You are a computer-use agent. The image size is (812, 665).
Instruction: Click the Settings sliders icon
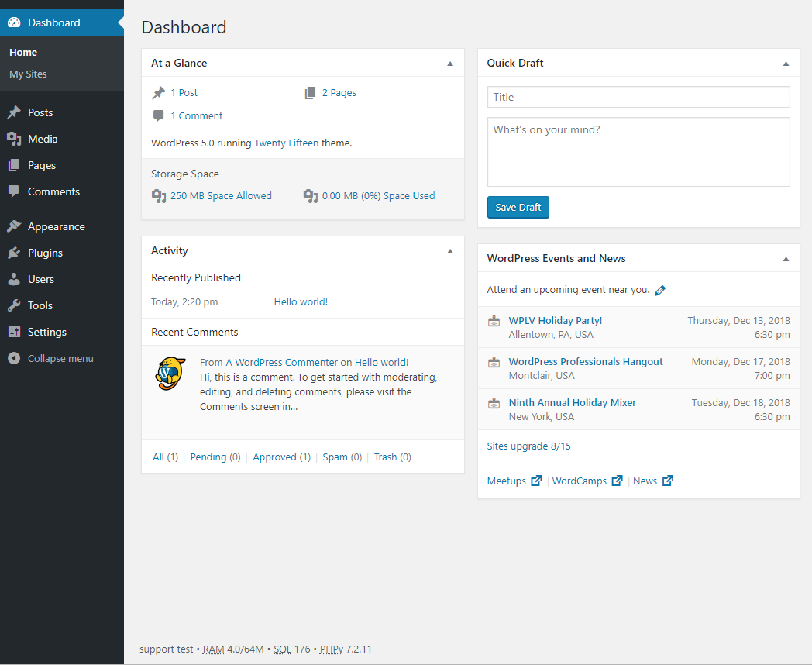14,332
